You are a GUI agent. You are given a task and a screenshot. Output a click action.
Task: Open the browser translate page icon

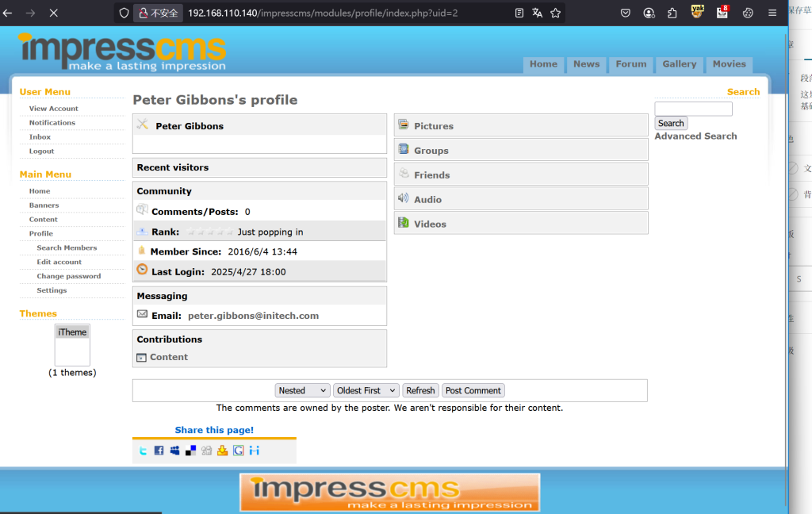(x=537, y=13)
